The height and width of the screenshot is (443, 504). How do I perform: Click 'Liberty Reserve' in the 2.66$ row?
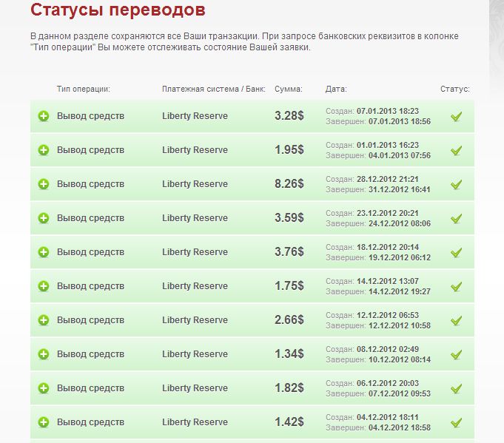coord(195,320)
